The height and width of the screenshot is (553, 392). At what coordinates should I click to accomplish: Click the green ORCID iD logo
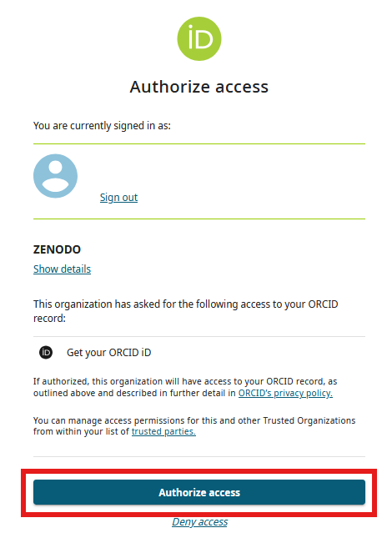coord(199,39)
